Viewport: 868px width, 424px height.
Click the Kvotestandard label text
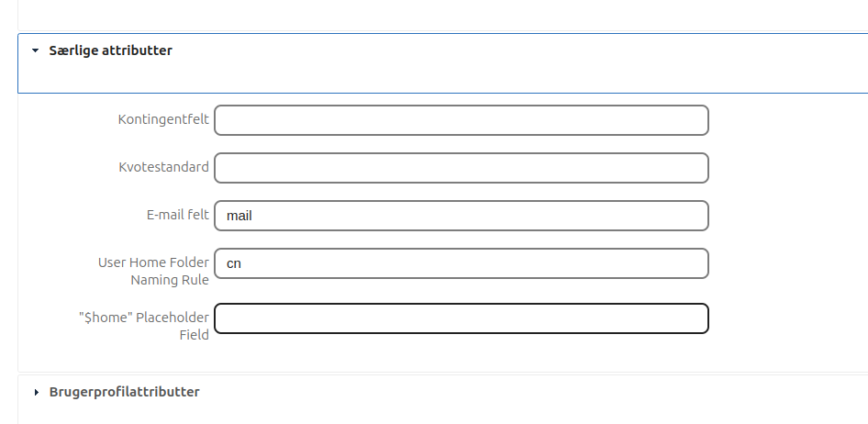click(163, 168)
